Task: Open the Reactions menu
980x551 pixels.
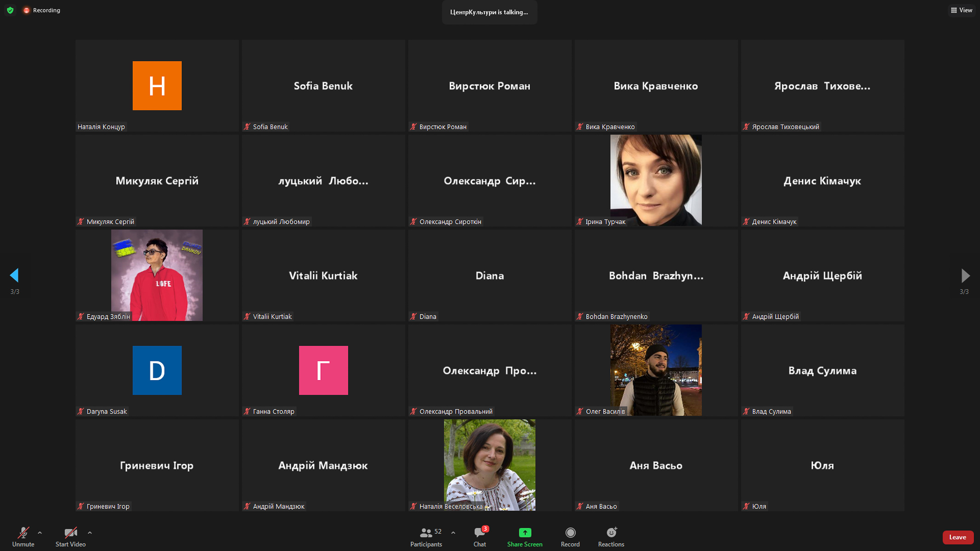Action: click(x=611, y=536)
